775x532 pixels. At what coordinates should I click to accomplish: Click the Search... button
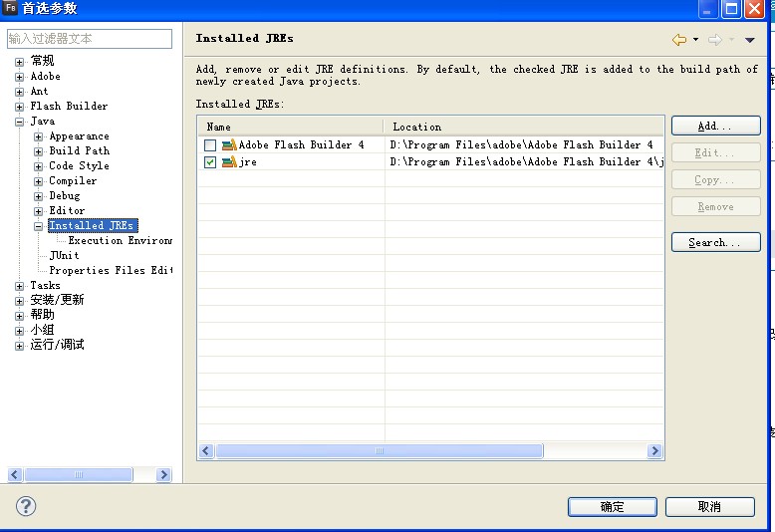coord(715,242)
